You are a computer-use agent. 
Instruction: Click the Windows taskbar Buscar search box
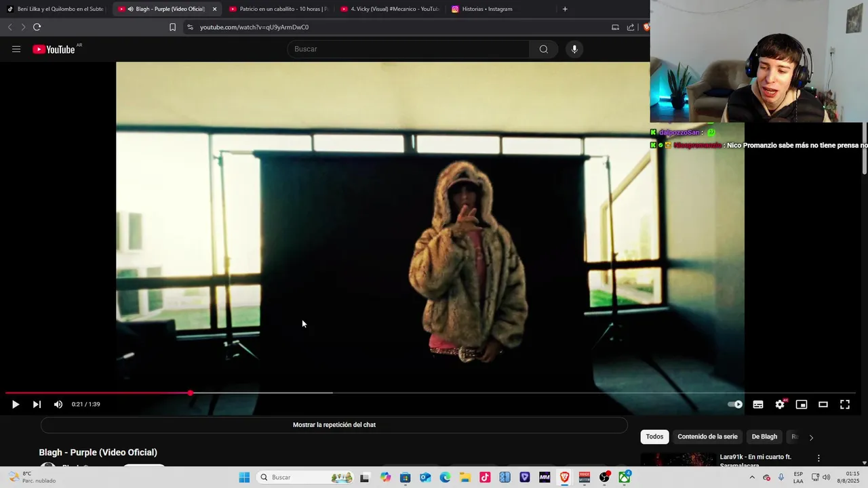[x=307, y=477]
